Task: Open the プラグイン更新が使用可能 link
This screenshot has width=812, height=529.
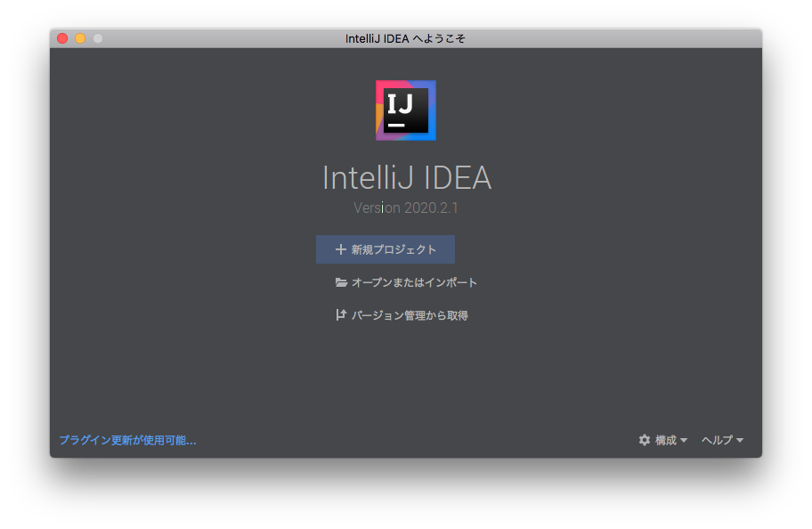Action: point(127,440)
